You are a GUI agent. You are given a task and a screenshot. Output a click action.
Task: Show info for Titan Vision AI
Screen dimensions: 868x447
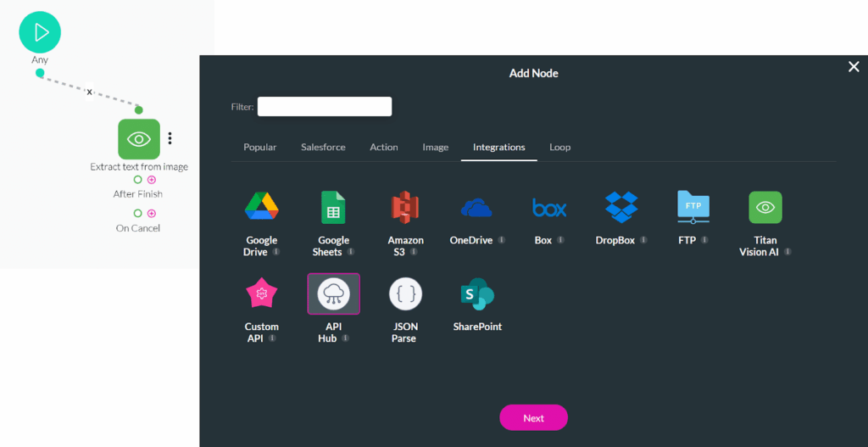click(x=787, y=251)
